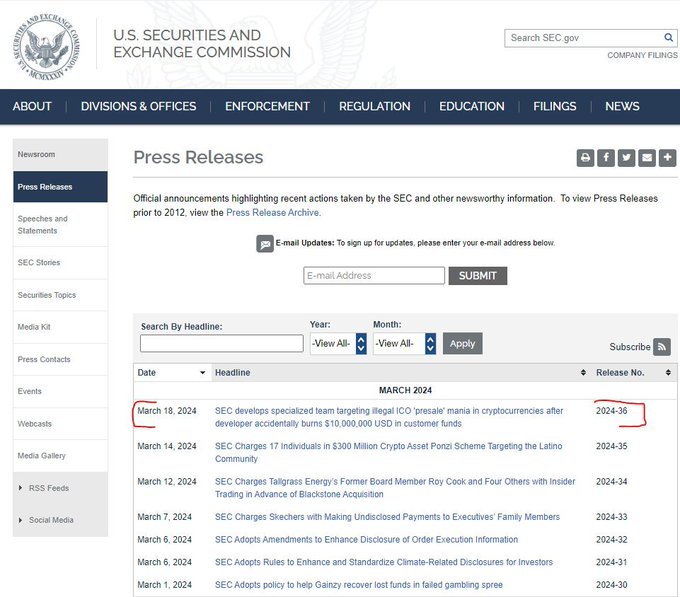
Task: Open the ENFORCEMENT menu
Action: (267, 106)
